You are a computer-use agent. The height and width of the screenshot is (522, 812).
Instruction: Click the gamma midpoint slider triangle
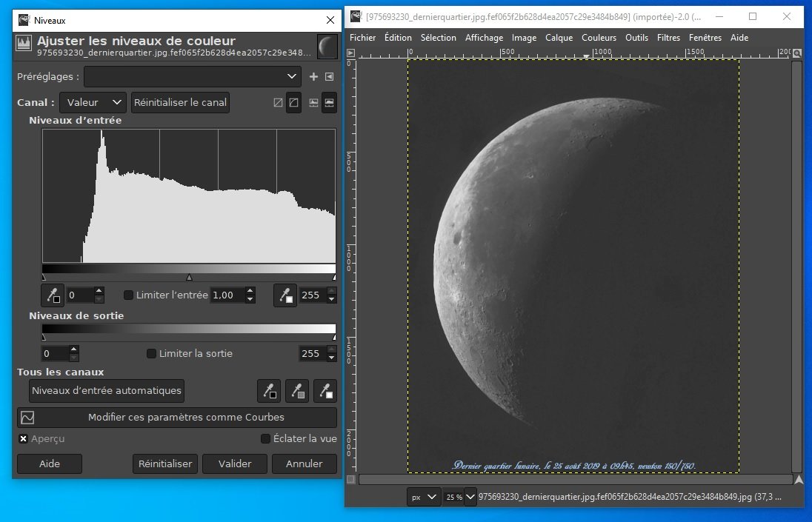point(189,278)
